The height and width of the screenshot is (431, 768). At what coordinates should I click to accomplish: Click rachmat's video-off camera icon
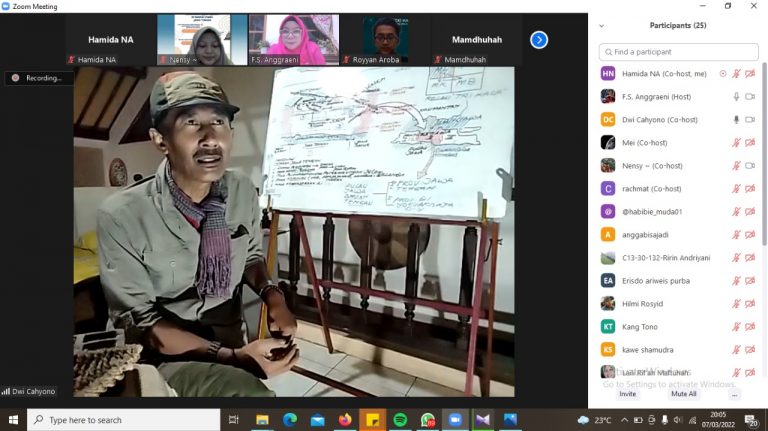[750, 189]
